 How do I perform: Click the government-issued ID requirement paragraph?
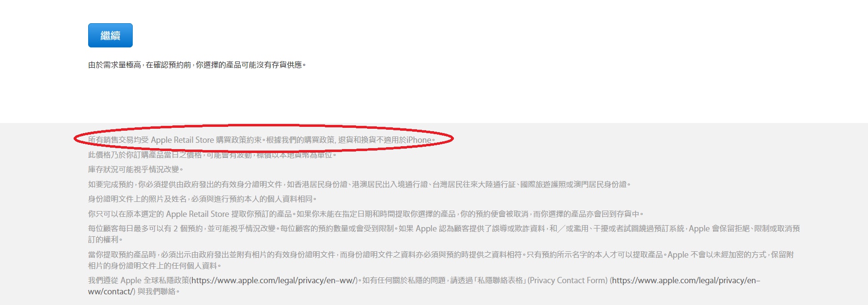pyautogui.click(x=359, y=184)
